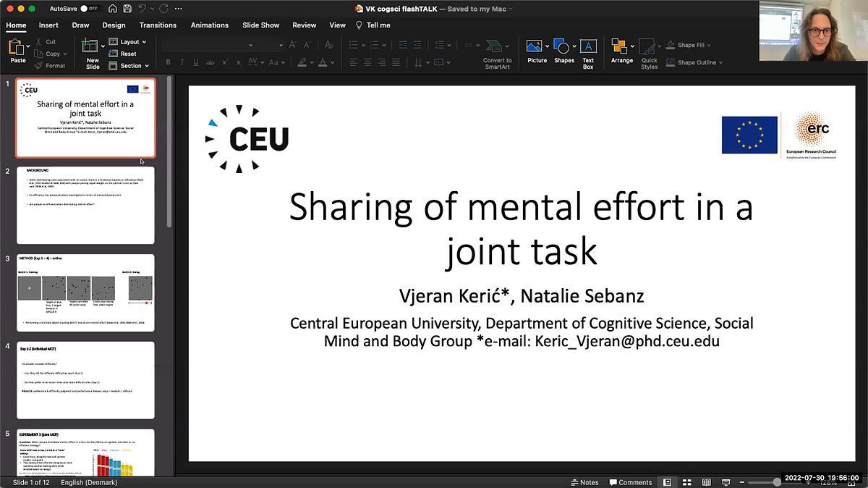Click the bulleted list icon
Screen dimensions: 868x488
coord(353,45)
